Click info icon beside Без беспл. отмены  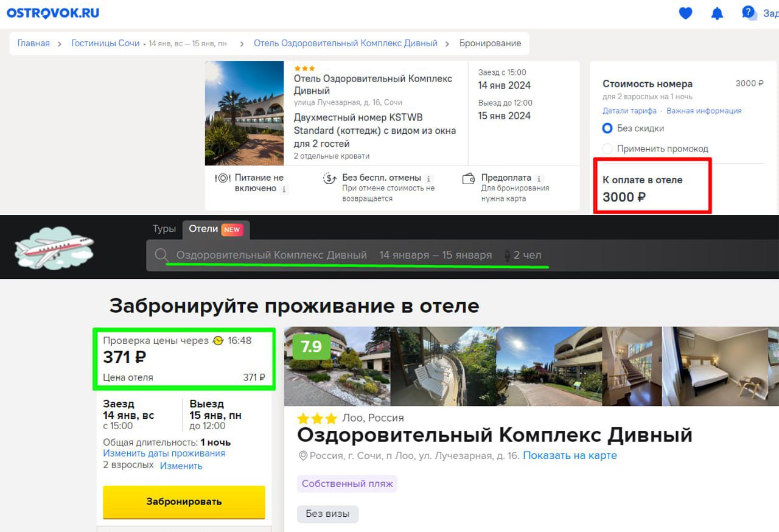point(429,178)
